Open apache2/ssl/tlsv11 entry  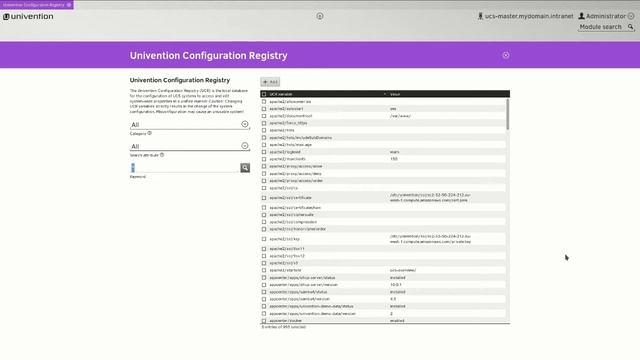tap(287, 249)
